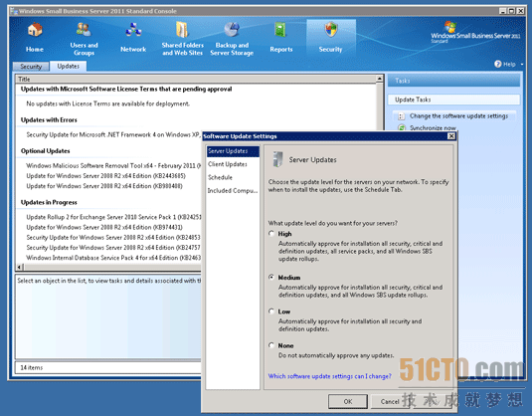Click the horizontal scrollbar left arrow
The image size is (532, 416).
(x=19, y=267)
